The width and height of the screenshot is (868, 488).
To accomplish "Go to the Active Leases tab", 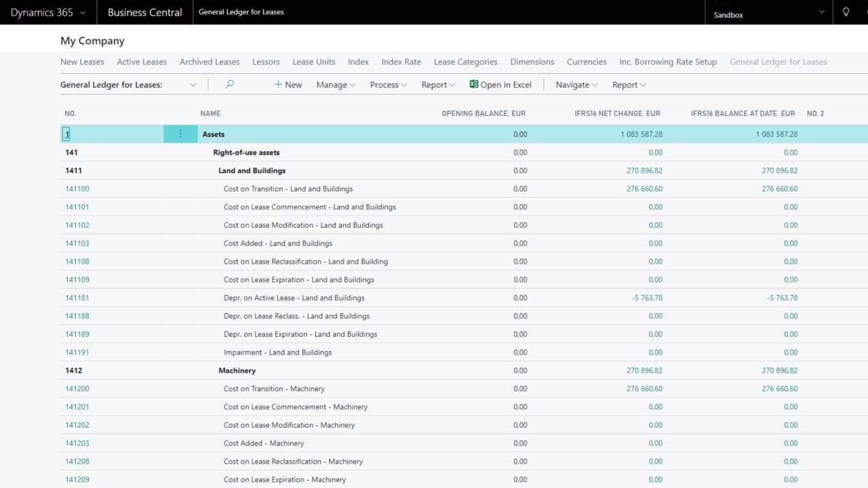I will 142,62.
